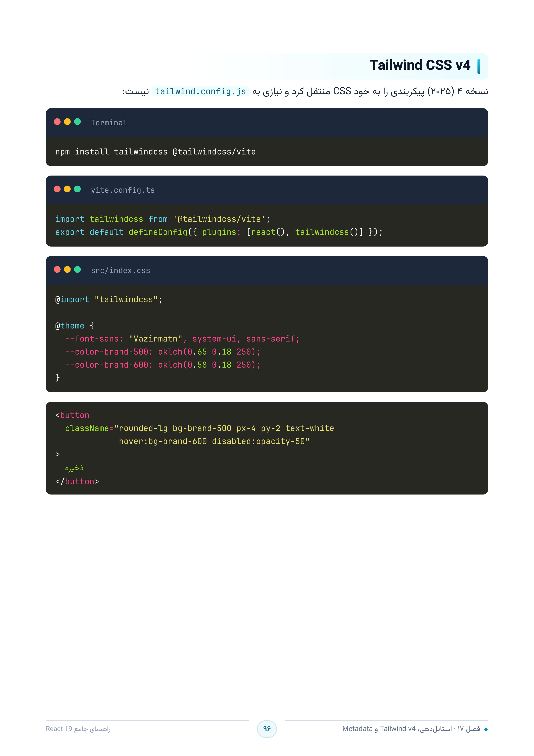
Task: Click the green dot beside vite.config.ts
Action: pos(78,189)
